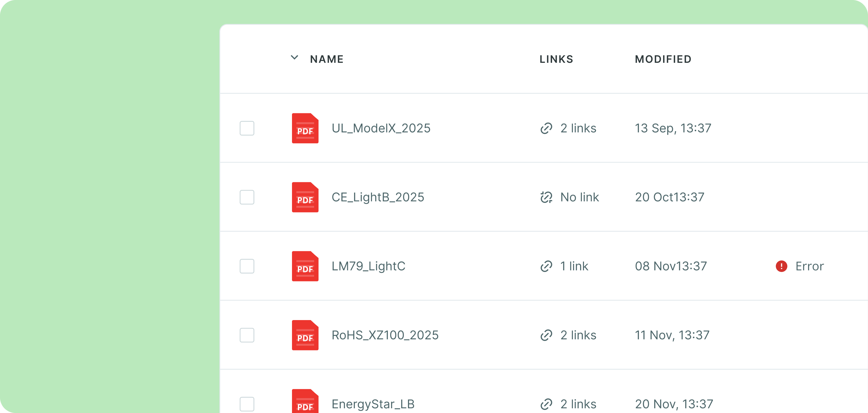
Task: Click the PDF icon for RoHS_XZ100_2025
Action: click(305, 335)
